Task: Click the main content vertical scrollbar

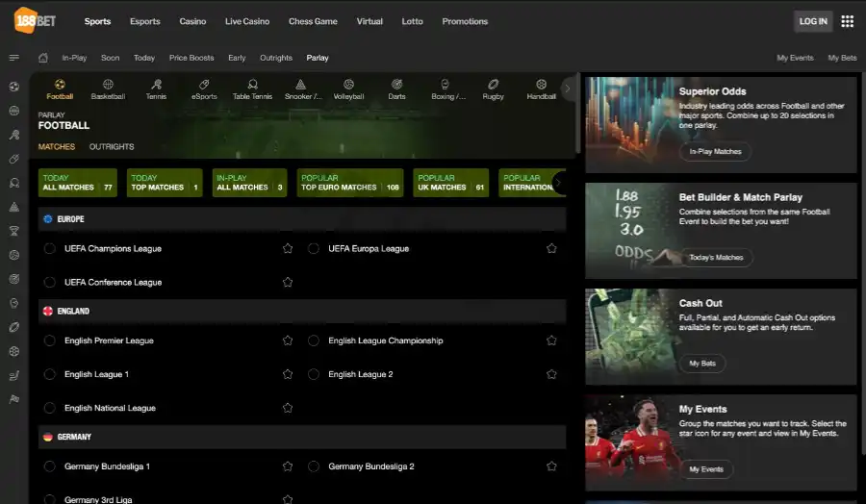Action: [x=577, y=113]
